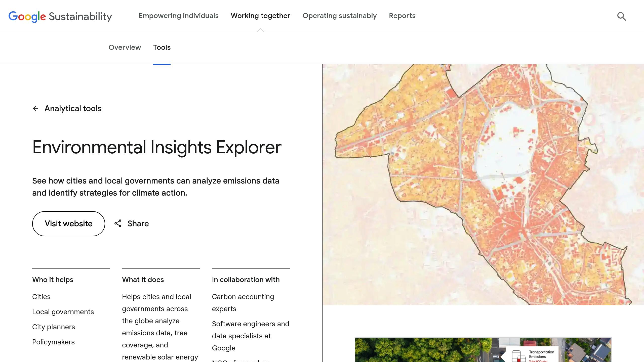
Task: Toggle the Tools tab underline indicator
Action: click(162, 63)
